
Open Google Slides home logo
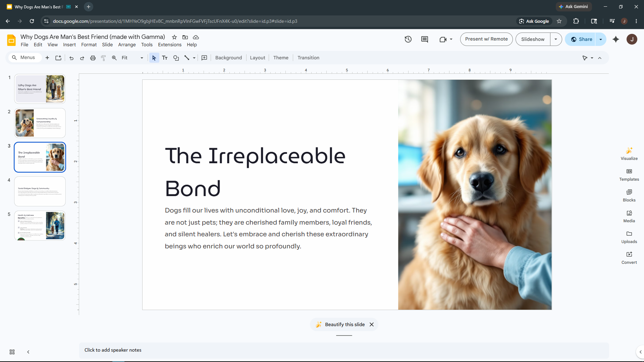pos(11,40)
